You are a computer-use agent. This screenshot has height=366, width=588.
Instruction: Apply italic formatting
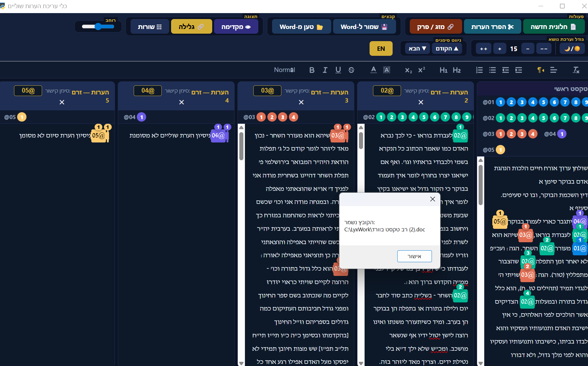(325, 70)
